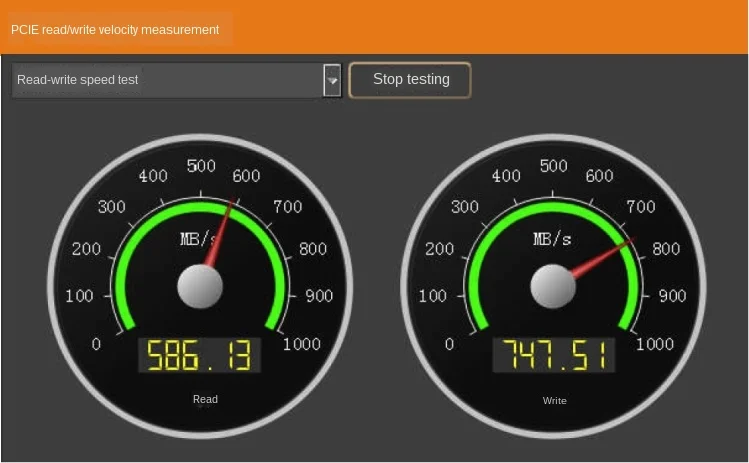Click the 0 mark on Read gauge

point(96,344)
